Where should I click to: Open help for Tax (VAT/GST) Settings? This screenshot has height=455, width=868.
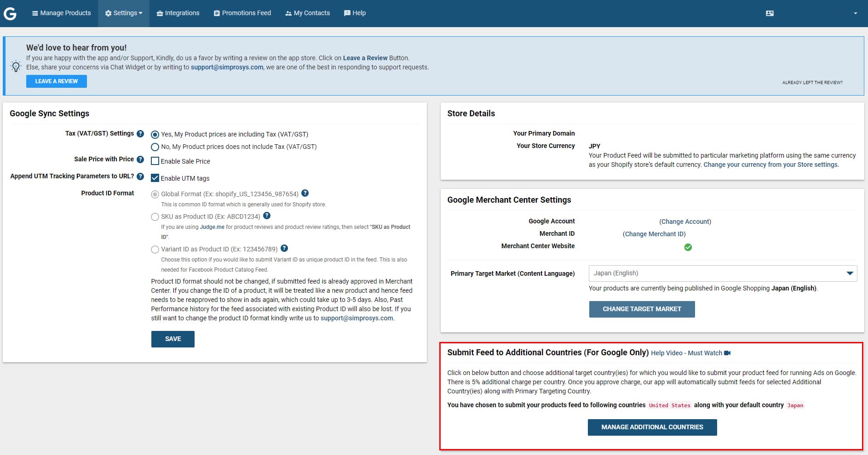coord(140,134)
